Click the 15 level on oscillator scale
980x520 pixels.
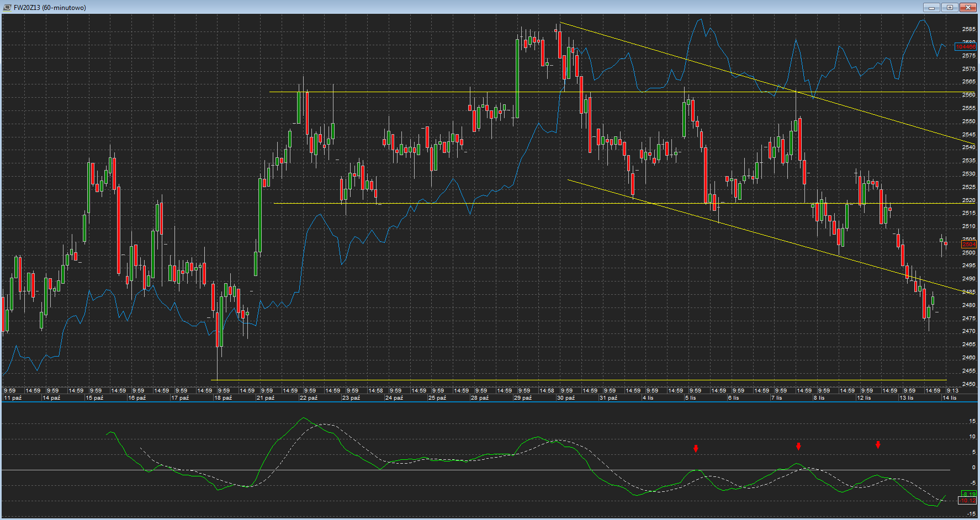tap(972, 421)
